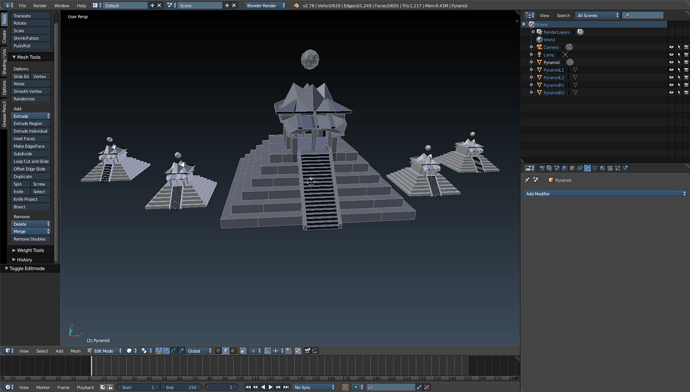Viewport: 690px width, 392px height.
Task: Open the Material properties tab icon
Action: 602,168
